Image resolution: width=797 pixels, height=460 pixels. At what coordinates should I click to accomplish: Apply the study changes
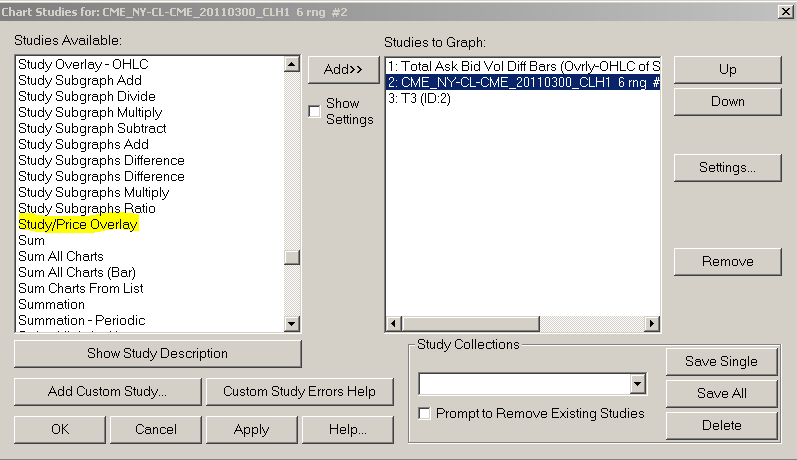pos(252,430)
